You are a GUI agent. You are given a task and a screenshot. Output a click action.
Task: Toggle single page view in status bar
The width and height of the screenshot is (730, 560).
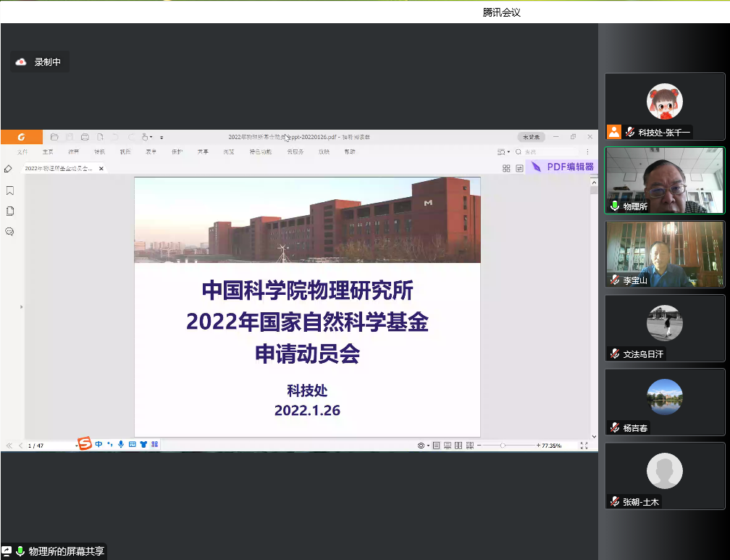pyautogui.click(x=436, y=445)
